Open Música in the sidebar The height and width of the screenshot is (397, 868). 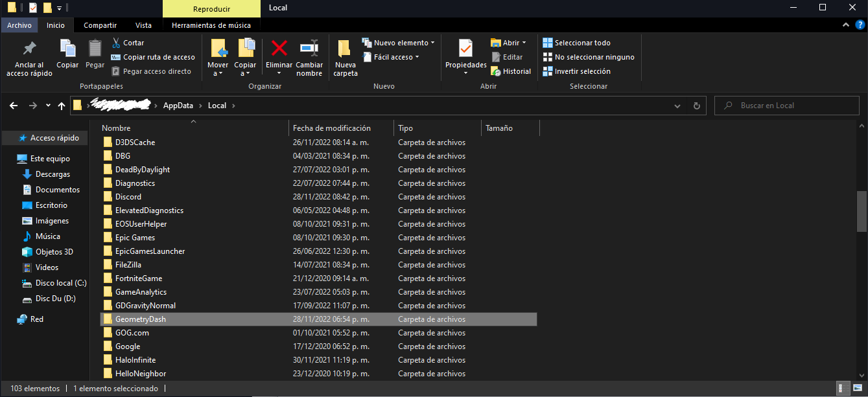click(48, 236)
